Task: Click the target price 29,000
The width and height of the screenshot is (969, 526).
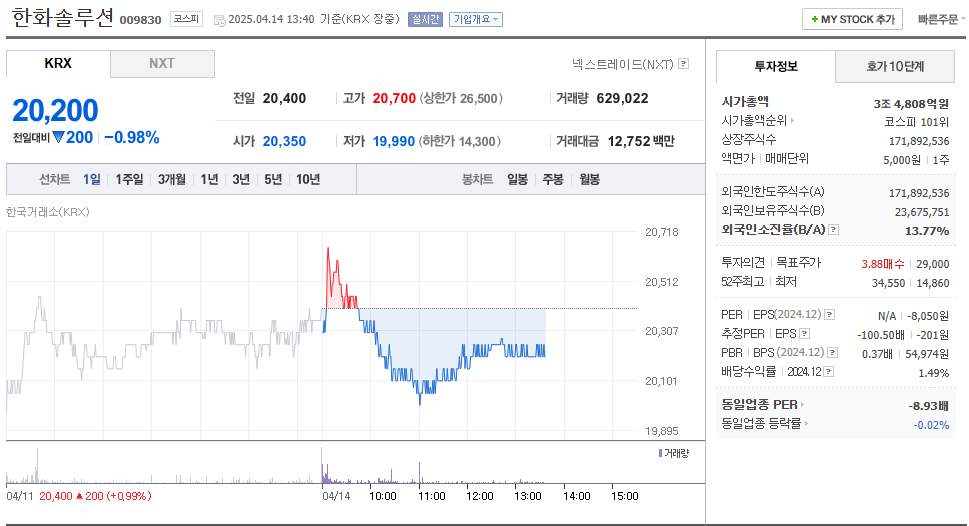Action: pyautogui.click(x=933, y=264)
